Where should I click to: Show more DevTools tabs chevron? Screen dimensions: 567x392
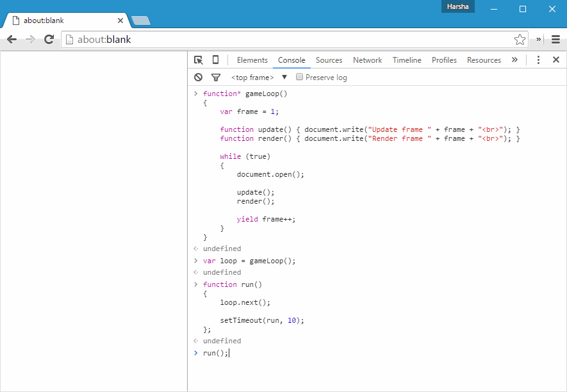(x=514, y=60)
